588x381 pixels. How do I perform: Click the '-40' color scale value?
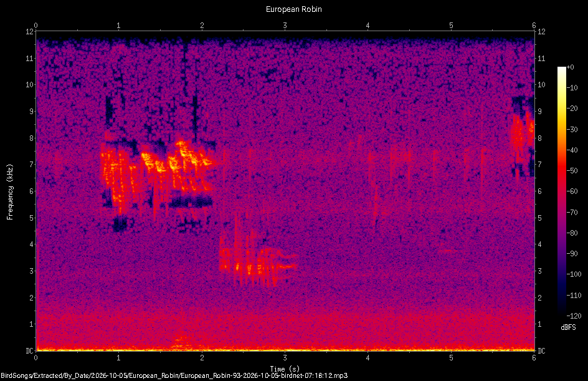572,150
